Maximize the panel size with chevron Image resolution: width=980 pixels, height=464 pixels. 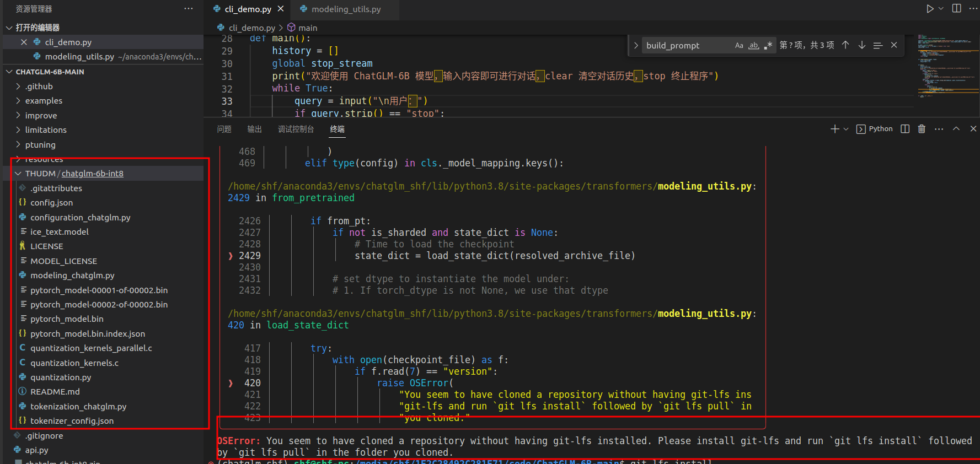(x=956, y=128)
